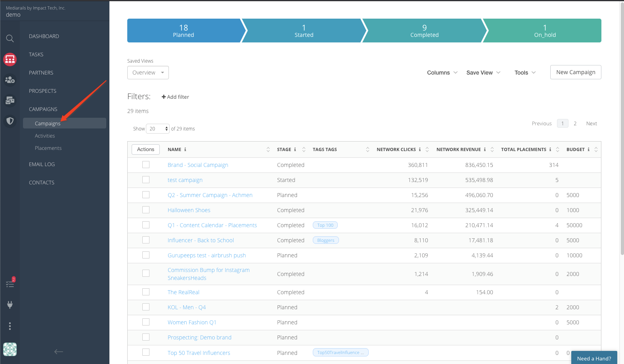Click the add partners people icon
This screenshot has height=364, width=624.
pyautogui.click(x=10, y=80)
